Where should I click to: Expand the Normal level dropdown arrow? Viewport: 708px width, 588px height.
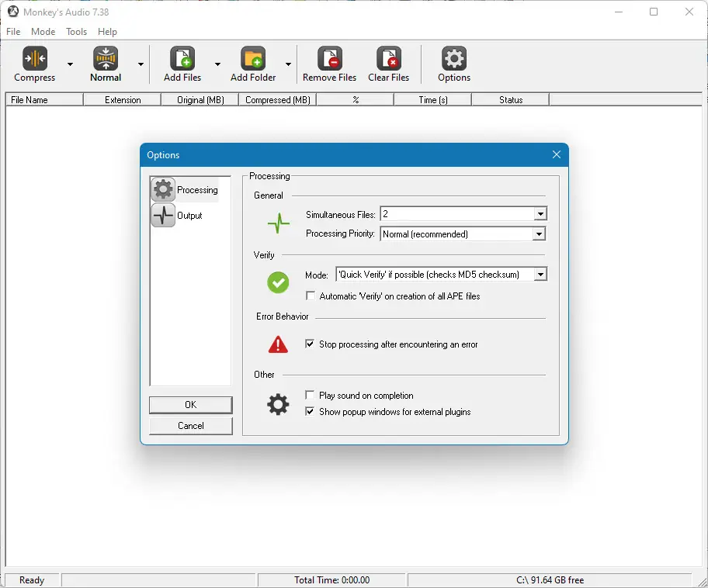tap(141, 64)
